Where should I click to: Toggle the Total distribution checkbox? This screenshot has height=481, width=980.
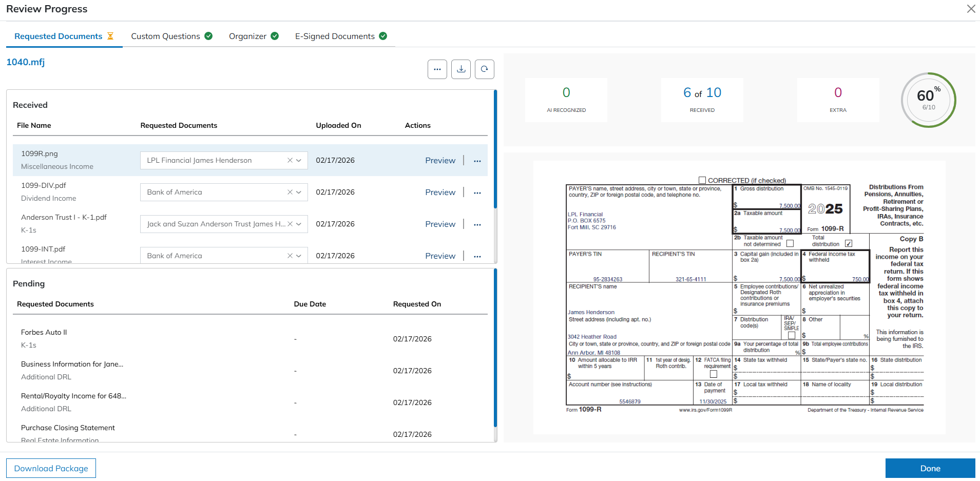click(849, 243)
